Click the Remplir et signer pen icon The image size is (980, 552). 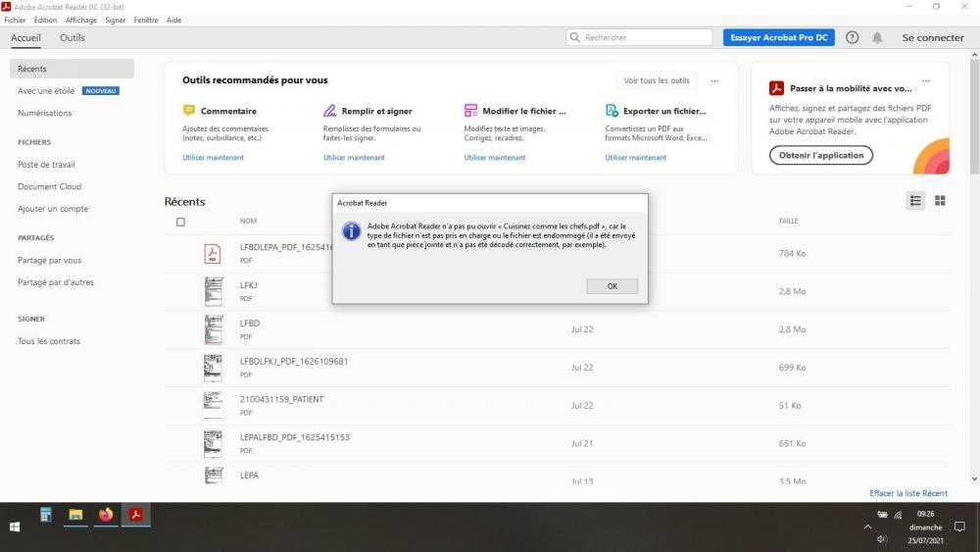(330, 111)
